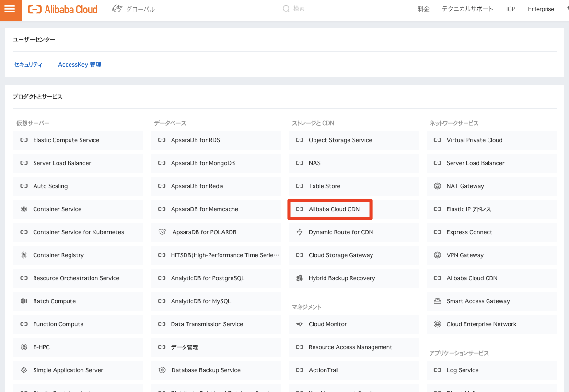Image resolution: width=569 pixels, height=392 pixels.
Task: Click the Virtual Private Cloud icon
Action: coord(437,140)
